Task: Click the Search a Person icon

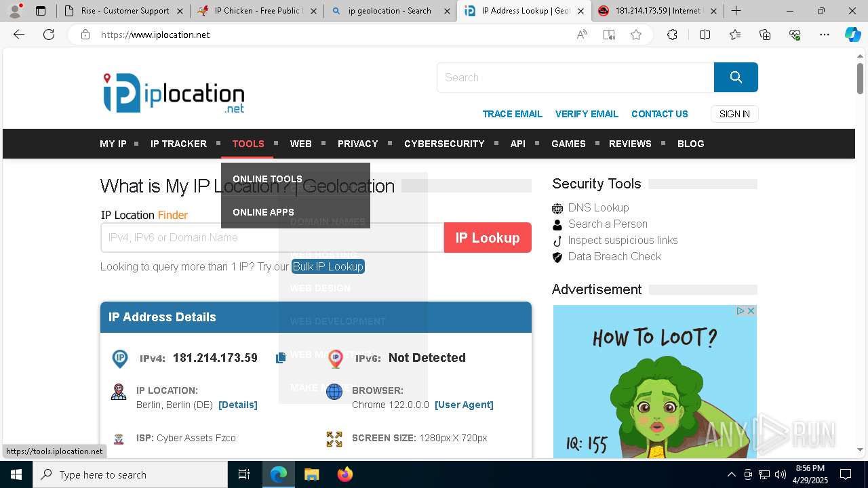Action: [557, 224]
